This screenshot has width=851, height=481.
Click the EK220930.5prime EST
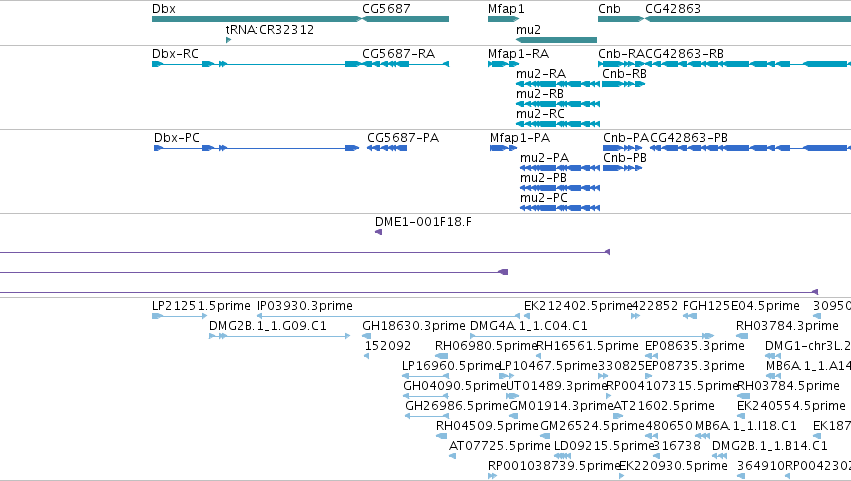tap(621, 477)
